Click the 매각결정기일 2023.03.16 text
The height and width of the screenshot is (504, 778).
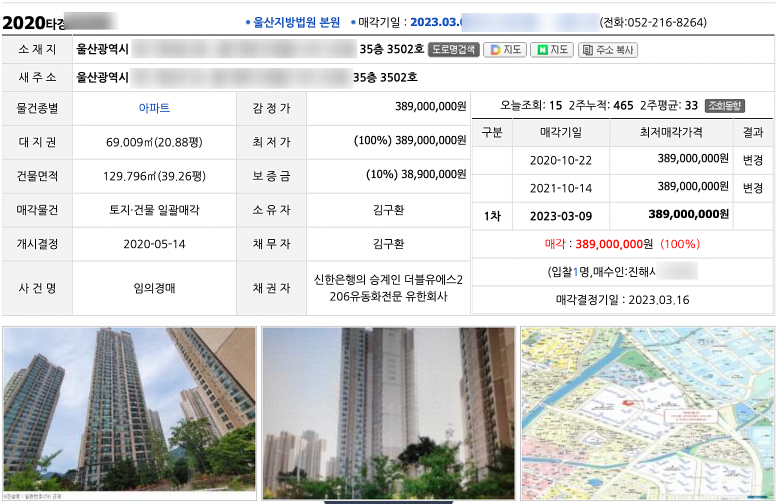(x=621, y=300)
